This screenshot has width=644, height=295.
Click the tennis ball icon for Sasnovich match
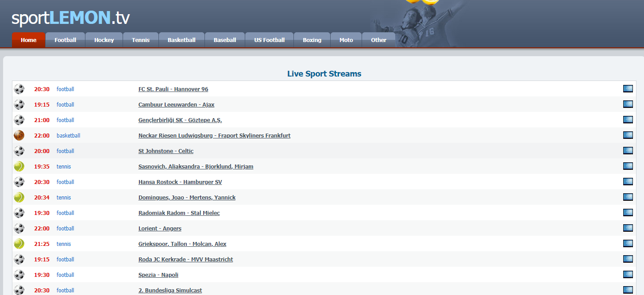[19, 166]
